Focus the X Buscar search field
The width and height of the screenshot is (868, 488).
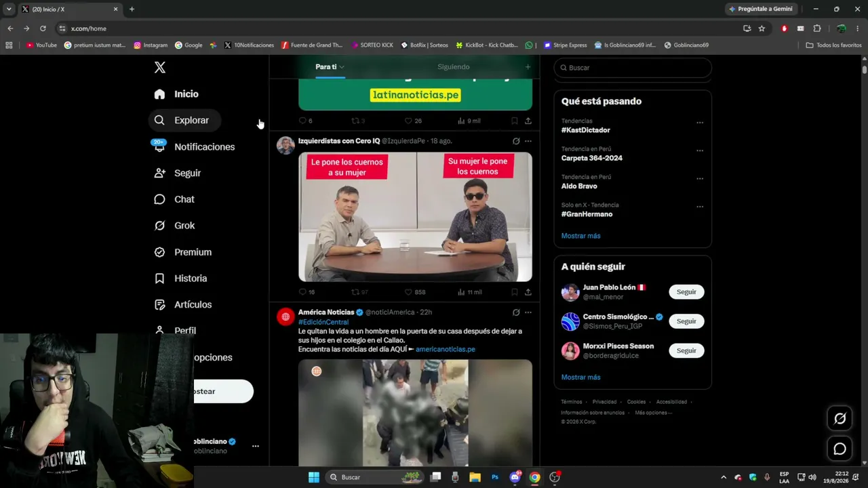point(633,68)
